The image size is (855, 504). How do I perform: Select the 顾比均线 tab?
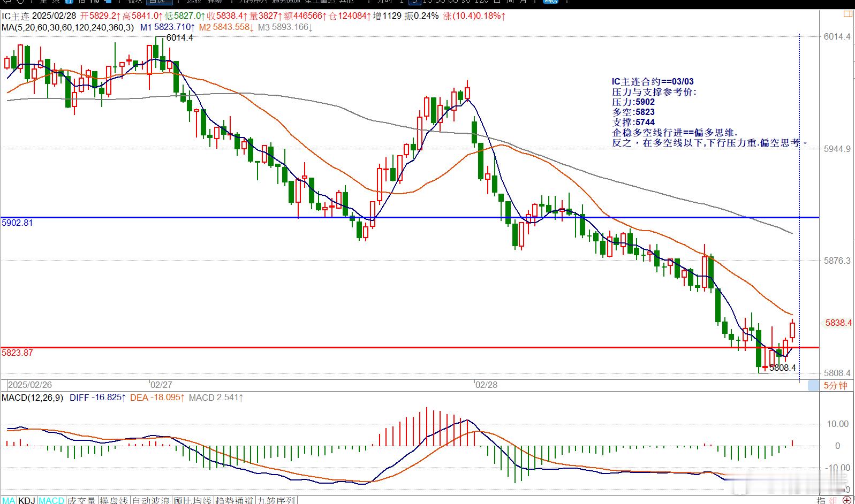tap(193, 500)
